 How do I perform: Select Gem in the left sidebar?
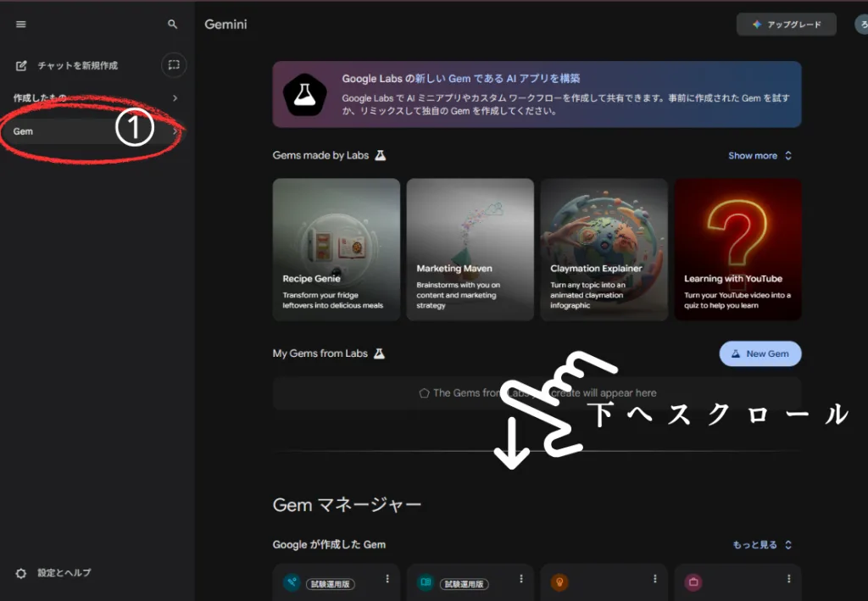click(x=24, y=131)
